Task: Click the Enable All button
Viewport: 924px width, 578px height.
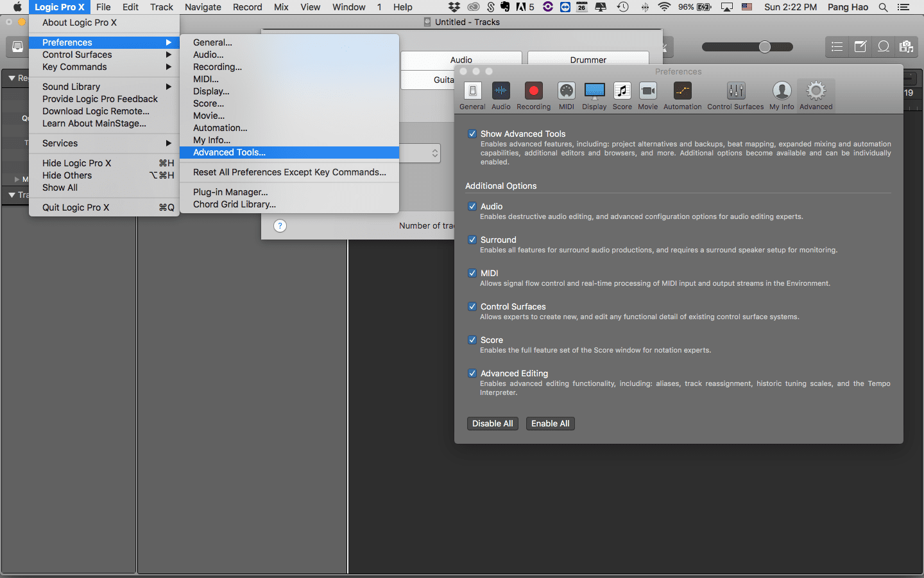Action: 550,424
